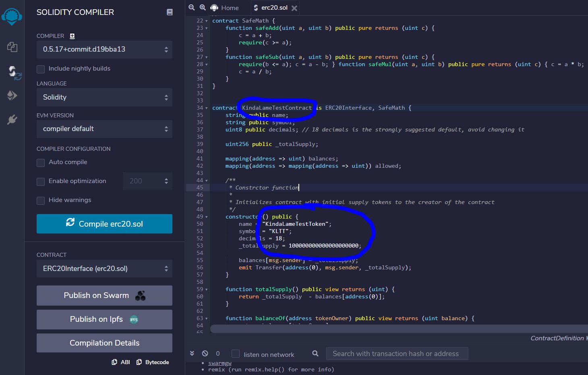Collapse contract SafeMath fold arrow at line 22

coord(207,21)
